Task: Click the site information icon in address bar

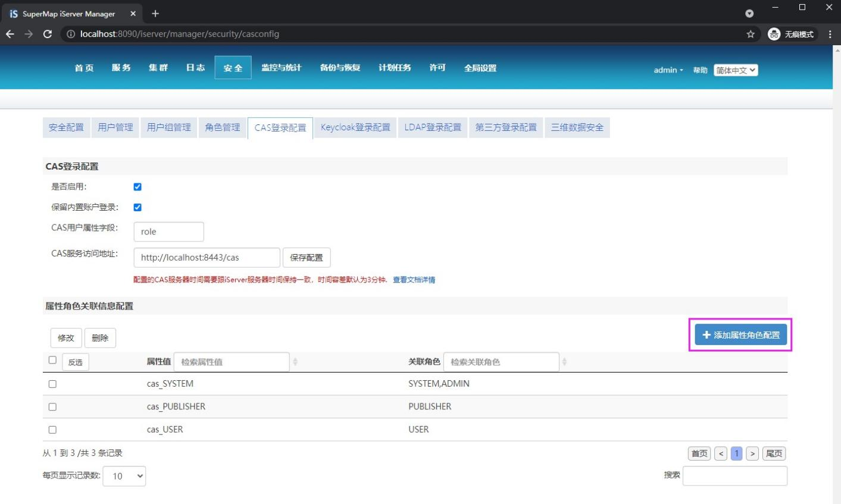Action: pos(71,34)
